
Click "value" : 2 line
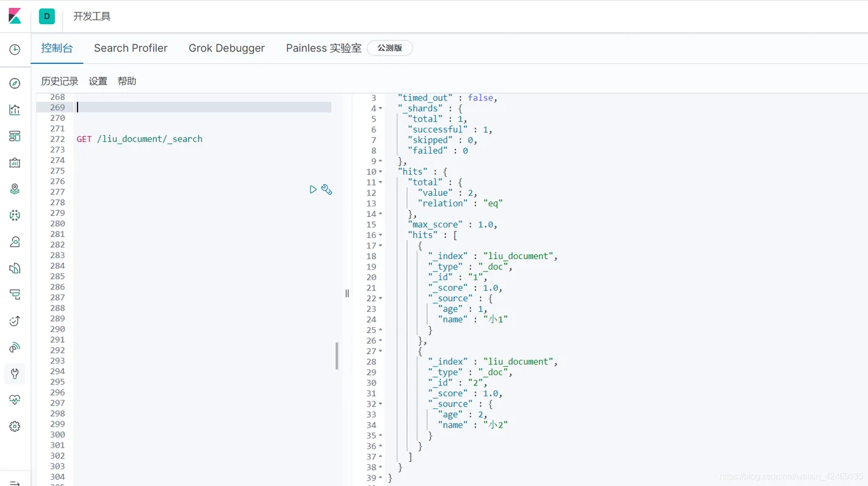tap(448, 193)
